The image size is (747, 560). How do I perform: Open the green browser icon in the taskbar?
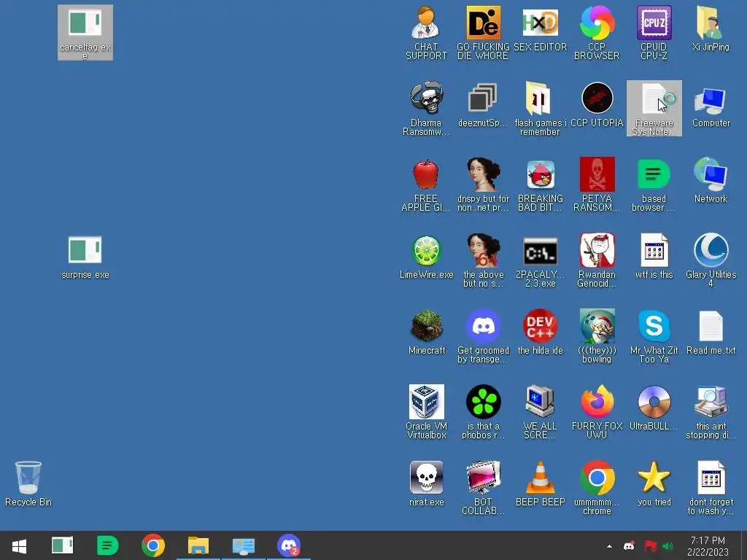[x=108, y=545]
